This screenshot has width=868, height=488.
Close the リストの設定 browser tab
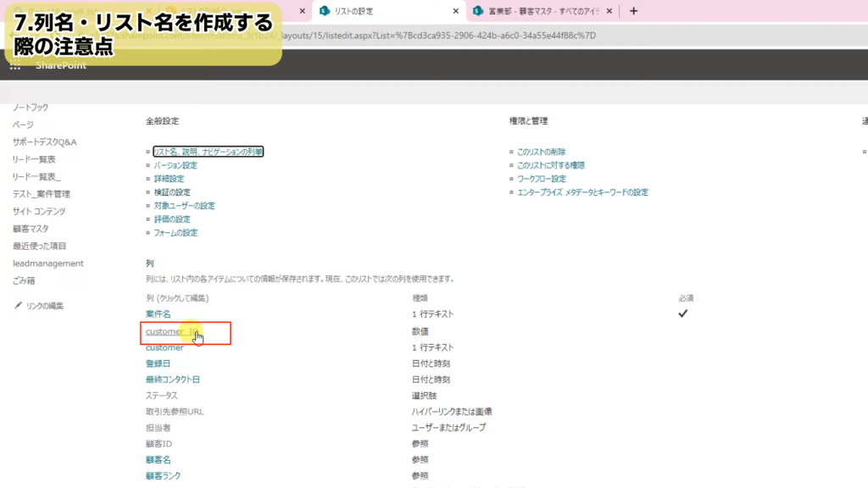coord(457,11)
